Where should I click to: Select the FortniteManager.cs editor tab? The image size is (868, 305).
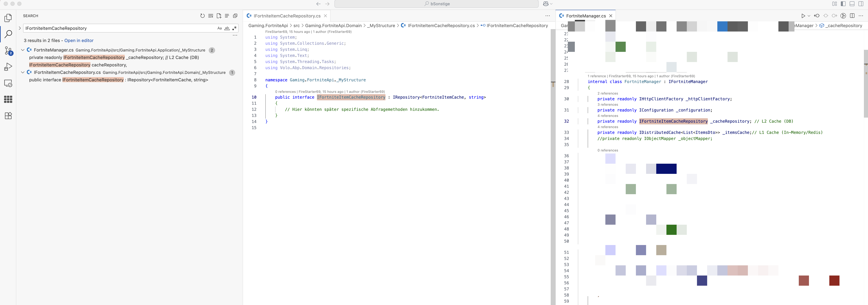pos(586,16)
